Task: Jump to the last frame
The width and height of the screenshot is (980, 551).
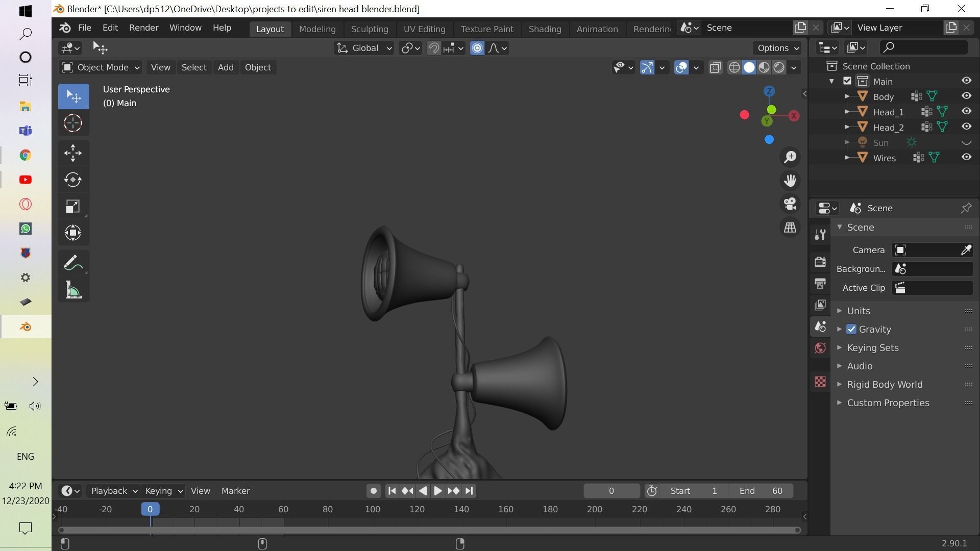Action: pos(469,491)
